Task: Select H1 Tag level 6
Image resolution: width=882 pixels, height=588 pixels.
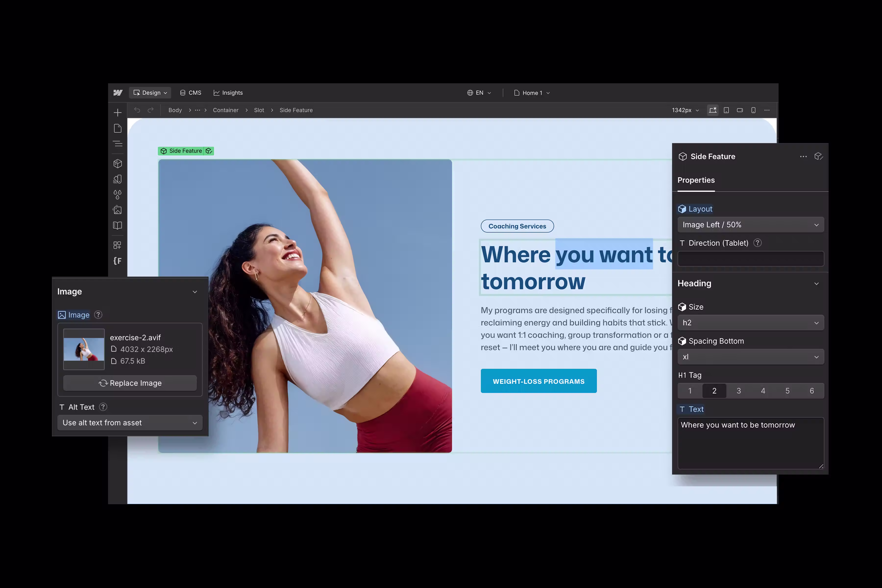Action: pyautogui.click(x=811, y=391)
